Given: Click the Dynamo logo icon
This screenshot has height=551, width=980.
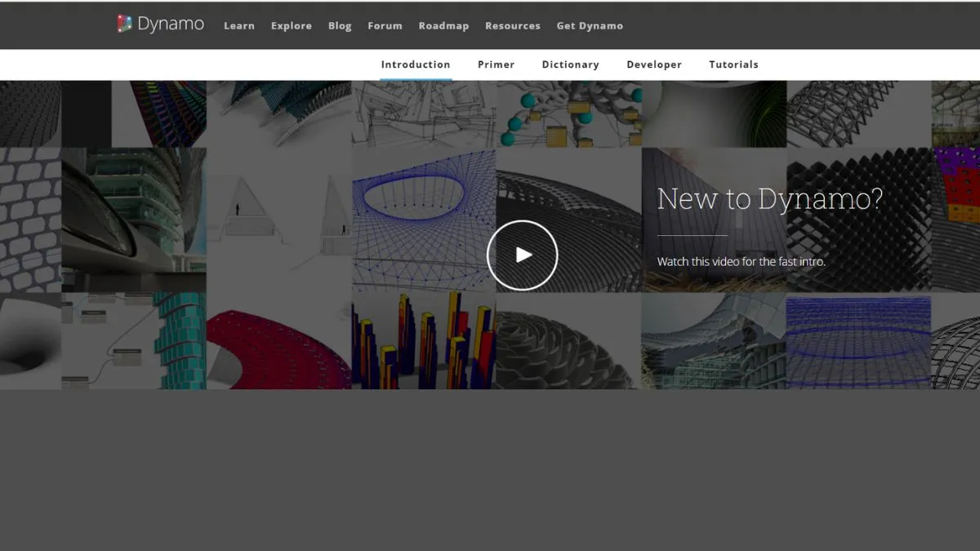Looking at the screenshot, I should point(124,24).
